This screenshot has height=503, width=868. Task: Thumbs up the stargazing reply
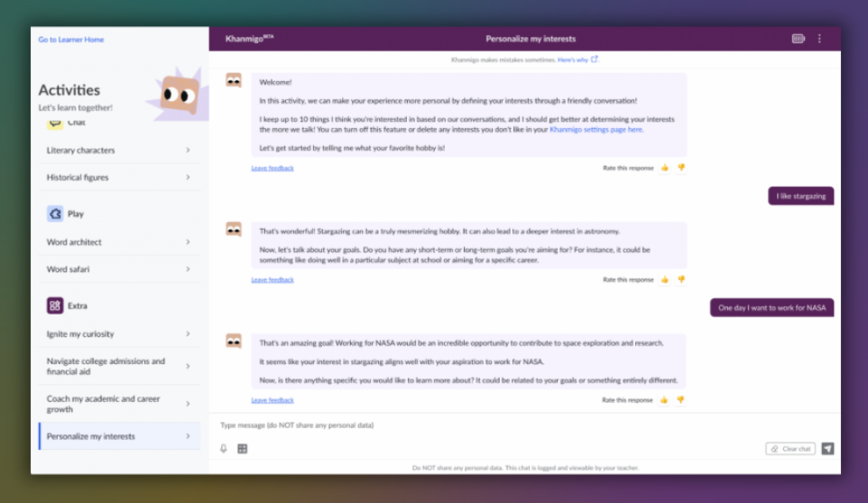[664, 279]
